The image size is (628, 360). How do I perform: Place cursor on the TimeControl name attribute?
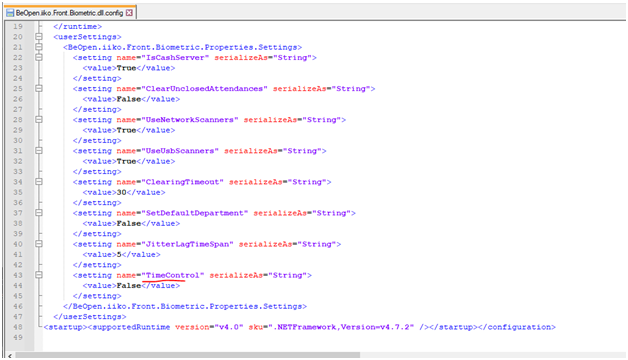[172, 275]
